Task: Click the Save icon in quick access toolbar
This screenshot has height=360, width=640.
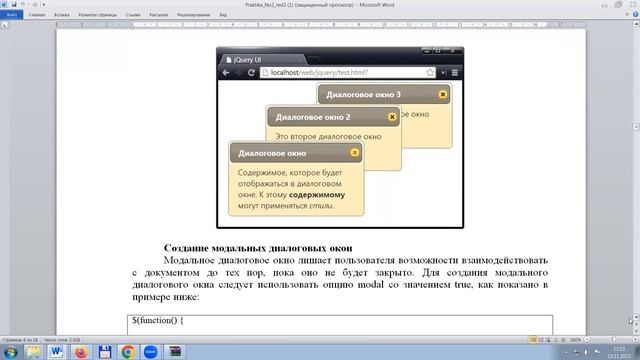Action: (14, 4)
